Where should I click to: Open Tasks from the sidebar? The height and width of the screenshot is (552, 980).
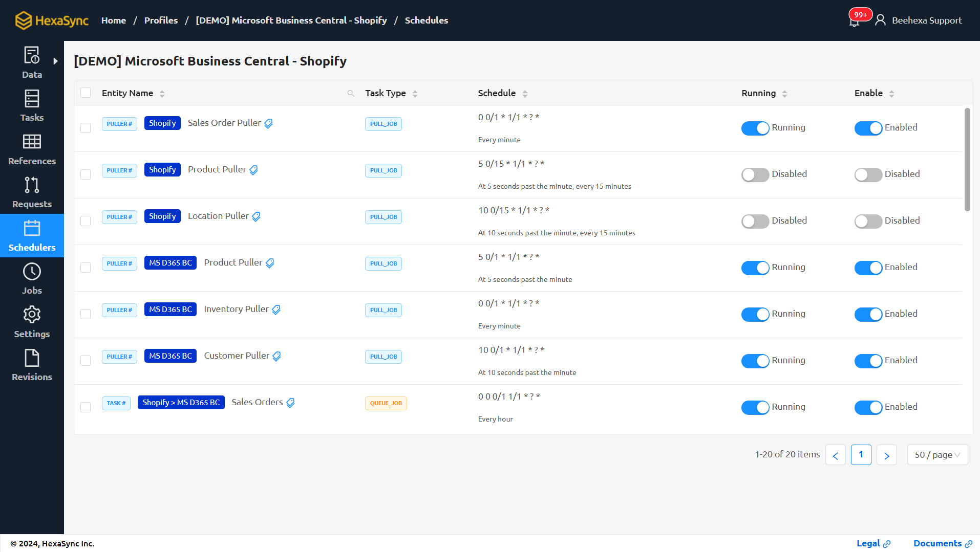(x=32, y=106)
